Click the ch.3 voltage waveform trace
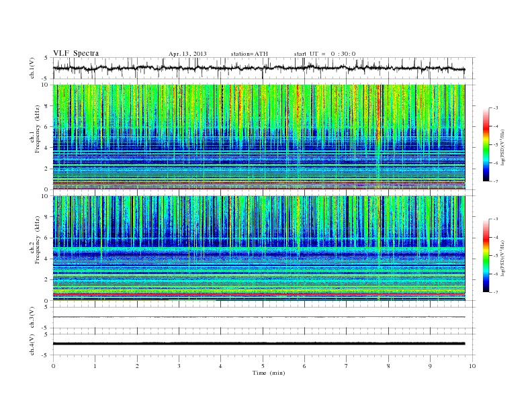Screen dimensions: 532x411 point(259,317)
